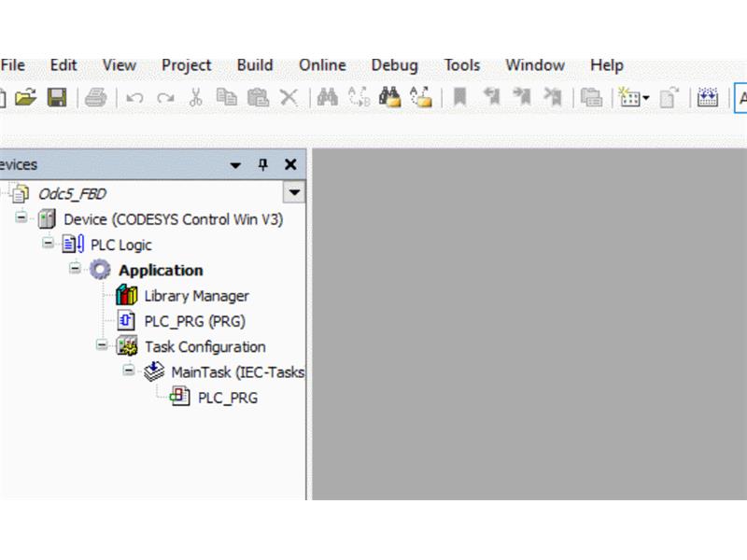Click the Next bookmark icon
747x560 pixels.
point(522,97)
